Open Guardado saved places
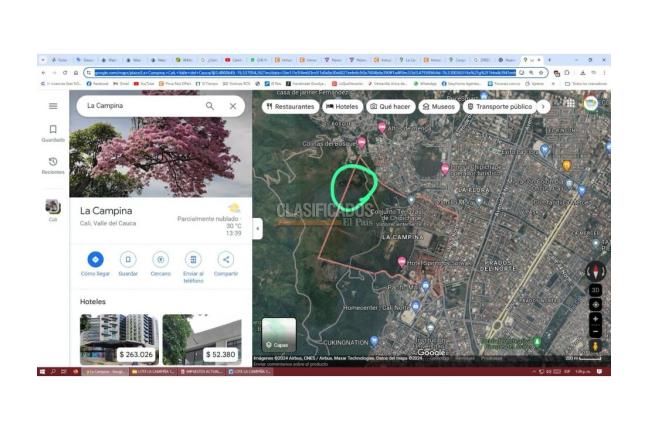The image size is (648, 430). point(53,133)
